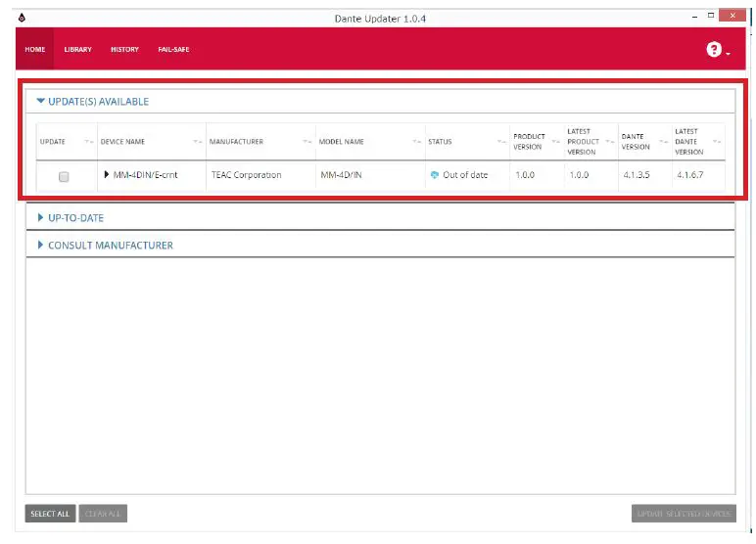Expand the Up-To-Date section
Image resolution: width=756 pixels, height=544 pixels.
[x=40, y=218]
